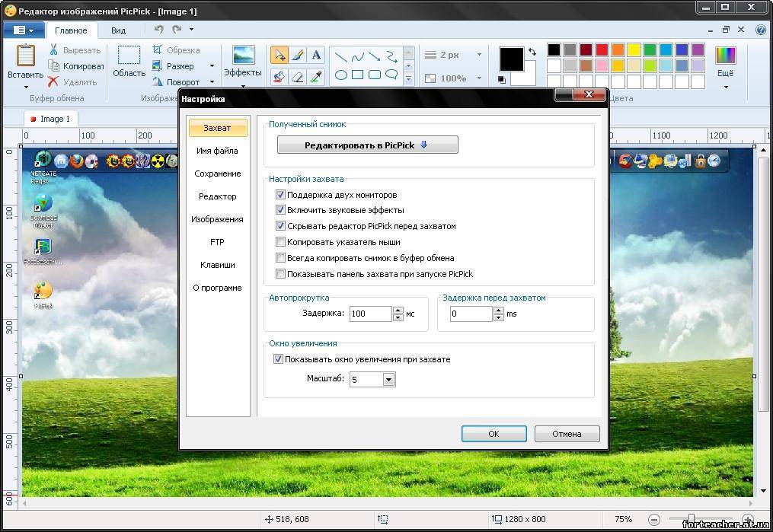Viewport: 773px width, 532px height.
Task: Open the application file menu button
Action: click(23, 30)
